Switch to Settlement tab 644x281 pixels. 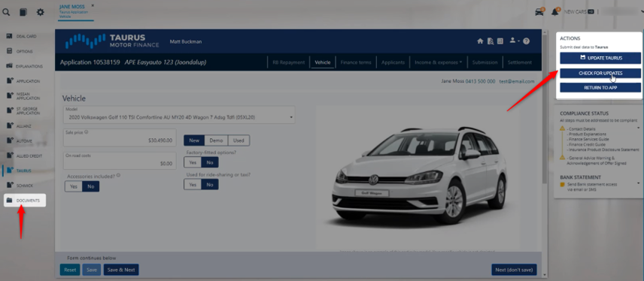point(520,62)
